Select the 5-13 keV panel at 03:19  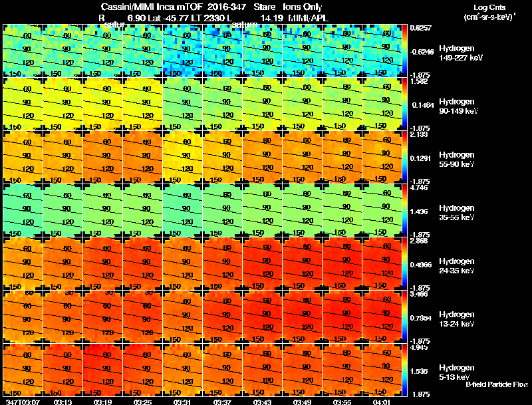(103, 370)
